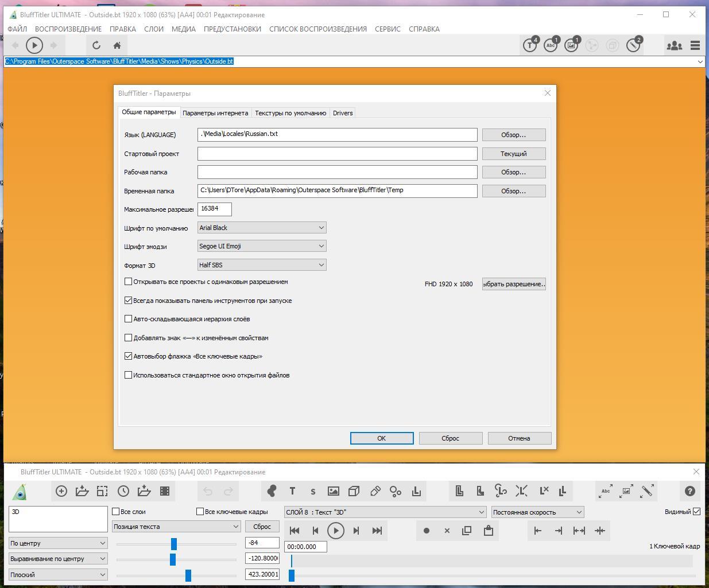This screenshot has height=588, width=709.
Task: Toggle the 'Все слои' checkbox
Action: point(116,512)
